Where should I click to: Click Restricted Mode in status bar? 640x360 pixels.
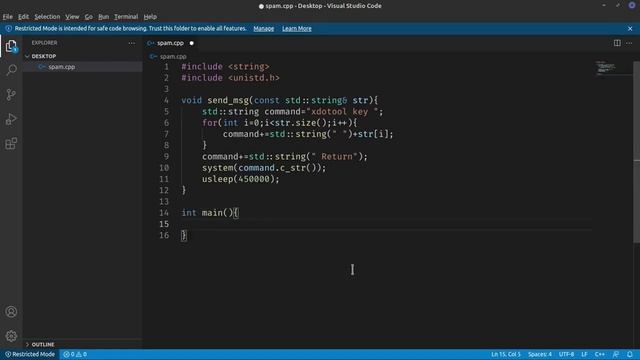29,354
